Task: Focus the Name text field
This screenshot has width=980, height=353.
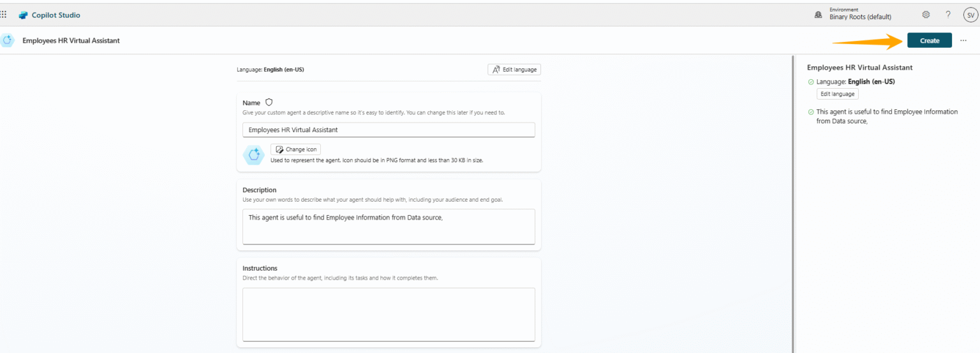Action: (389, 130)
